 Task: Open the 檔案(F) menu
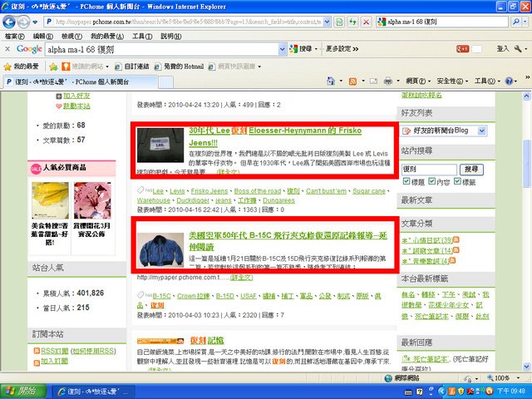click(15, 37)
